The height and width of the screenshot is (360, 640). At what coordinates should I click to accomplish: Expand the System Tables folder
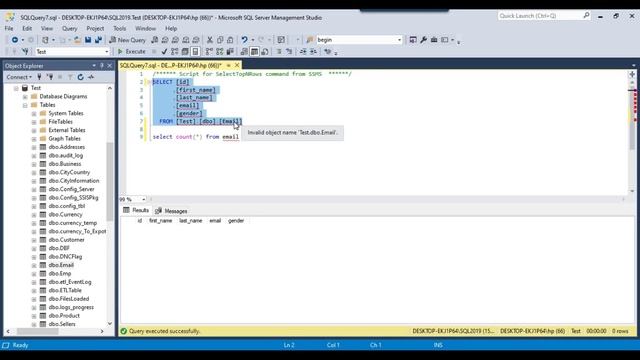tap(34, 113)
